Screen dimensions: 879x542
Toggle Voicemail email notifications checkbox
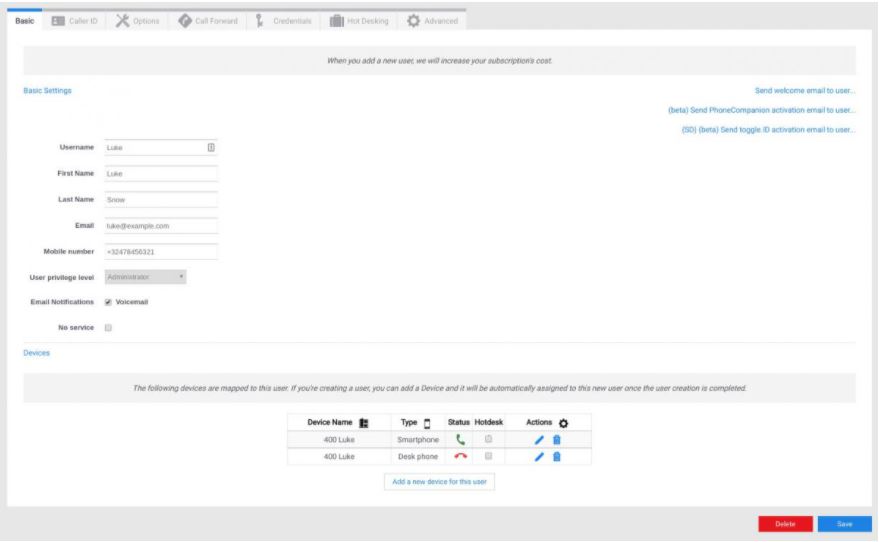coord(108,301)
